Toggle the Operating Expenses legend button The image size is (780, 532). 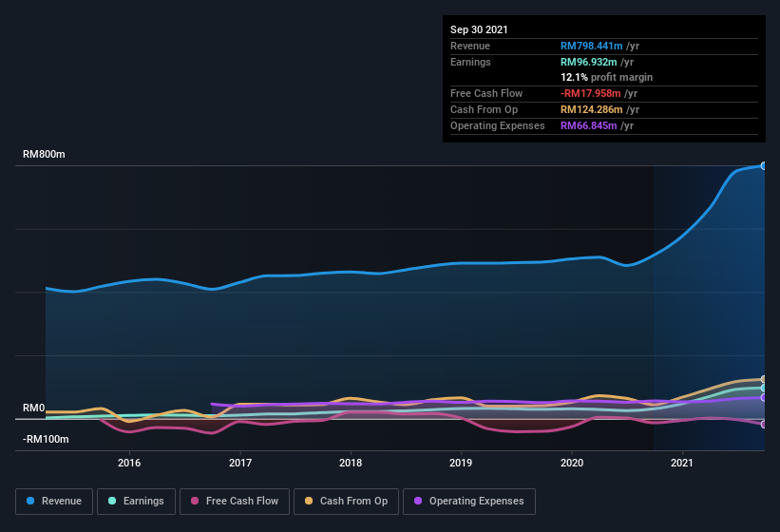(469, 502)
